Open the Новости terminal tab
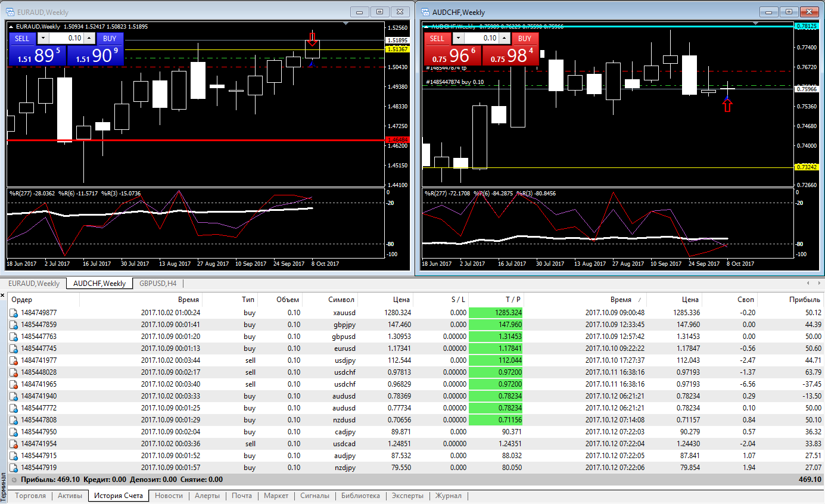The height and width of the screenshot is (504, 825). tap(169, 496)
